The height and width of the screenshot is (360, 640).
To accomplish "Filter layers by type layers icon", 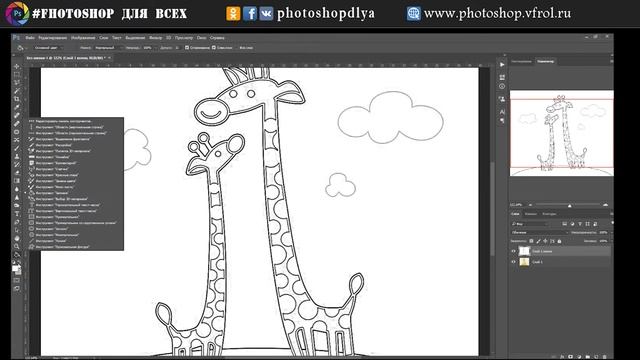I will coord(580,224).
